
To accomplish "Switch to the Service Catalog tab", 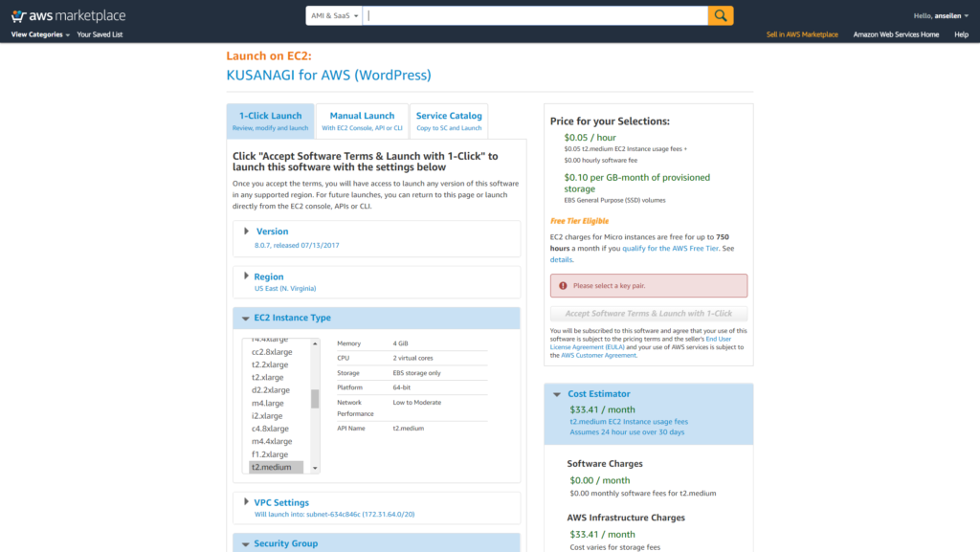I will tap(449, 121).
